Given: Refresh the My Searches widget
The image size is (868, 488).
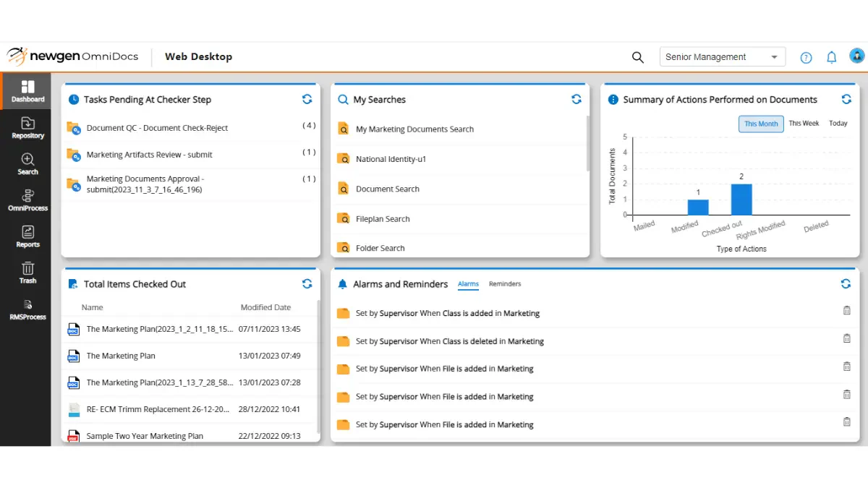Looking at the screenshot, I should click(x=576, y=99).
